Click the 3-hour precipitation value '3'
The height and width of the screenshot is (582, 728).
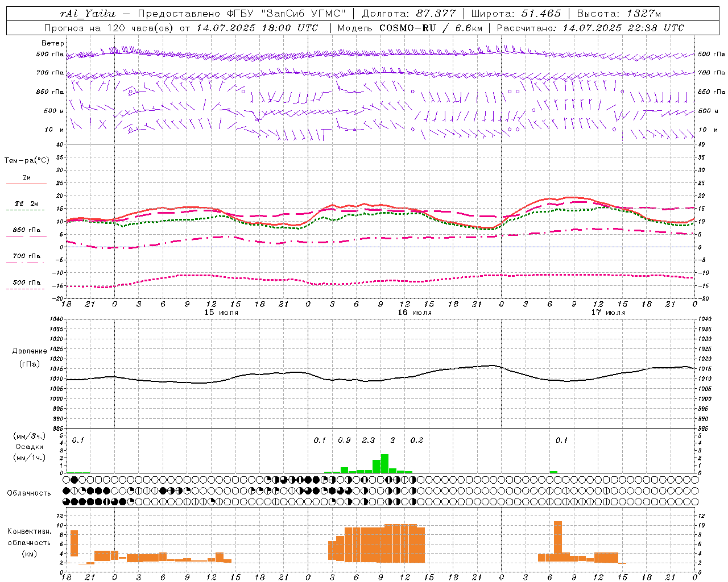point(392,440)
